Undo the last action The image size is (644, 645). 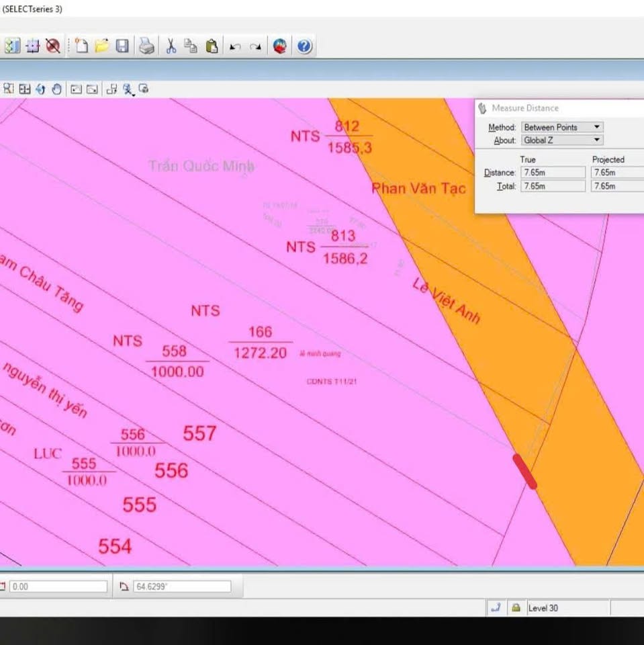click(x=235, y=47)
